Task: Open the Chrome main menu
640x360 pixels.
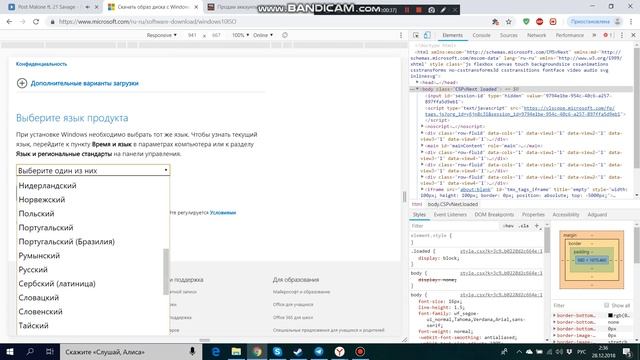Action: point(631,22)
